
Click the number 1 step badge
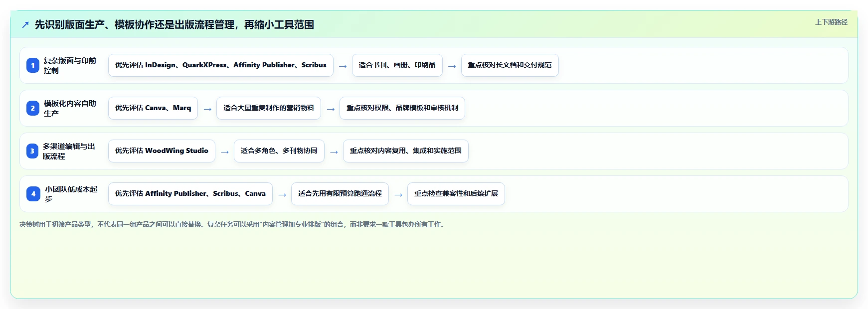click(33, 65)
